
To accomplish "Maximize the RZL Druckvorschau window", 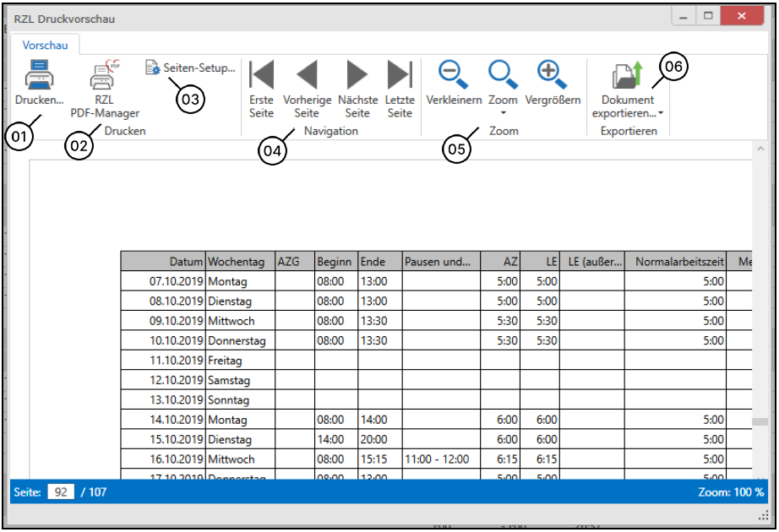I will [708, 17].
